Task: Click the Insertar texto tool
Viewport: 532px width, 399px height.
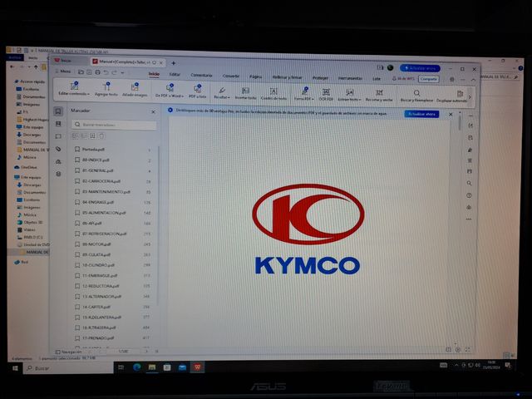Action: pos(246,93)
